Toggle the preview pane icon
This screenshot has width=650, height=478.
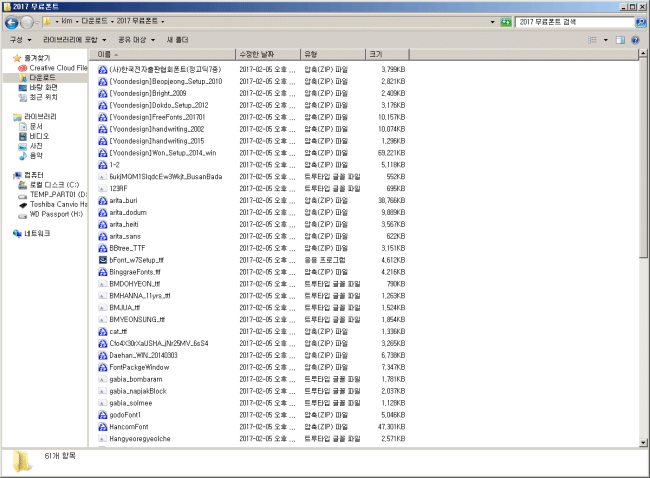620,40
